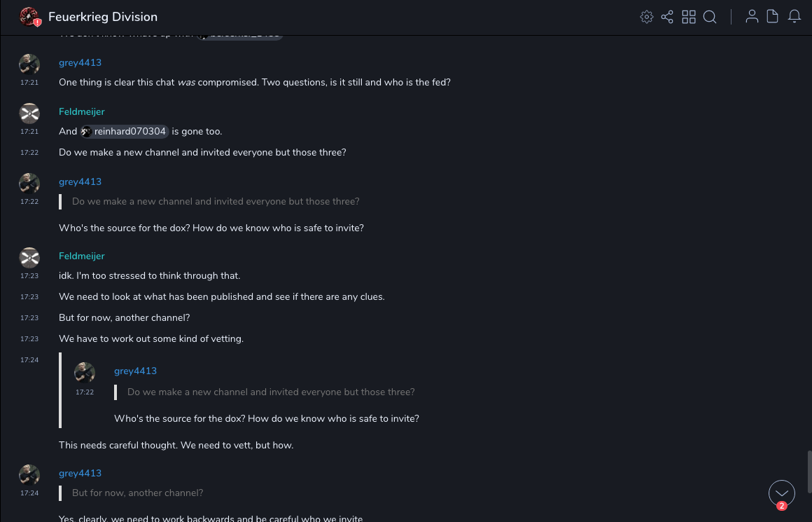Open files document icon in header
The width and height of the screenshot is (812, 522).
[x=773, y=17]
